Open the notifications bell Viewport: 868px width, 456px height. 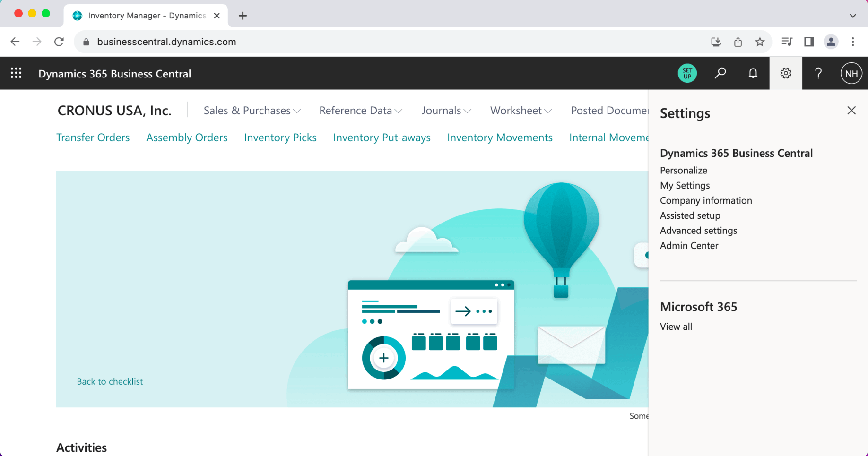click(x=753, y=73)
